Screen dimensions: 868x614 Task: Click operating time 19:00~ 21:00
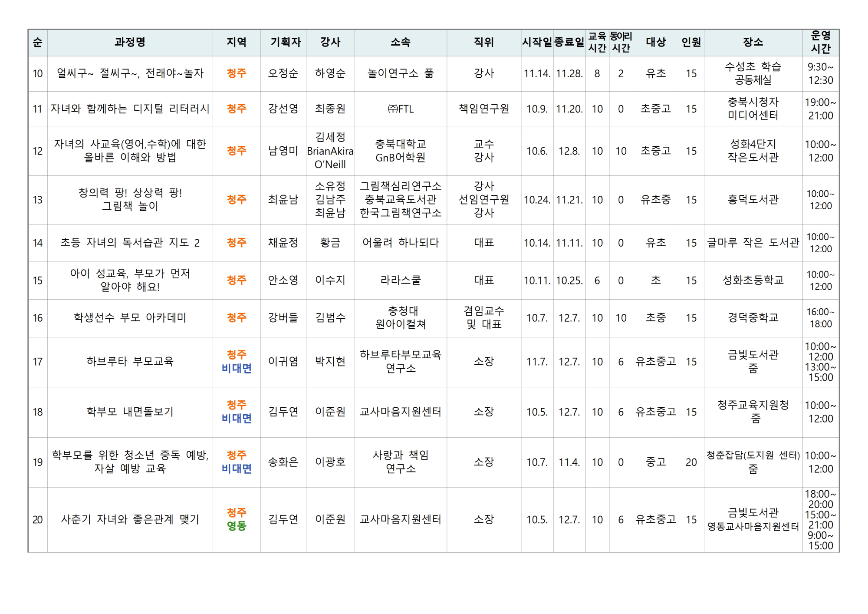coord(821,109)
